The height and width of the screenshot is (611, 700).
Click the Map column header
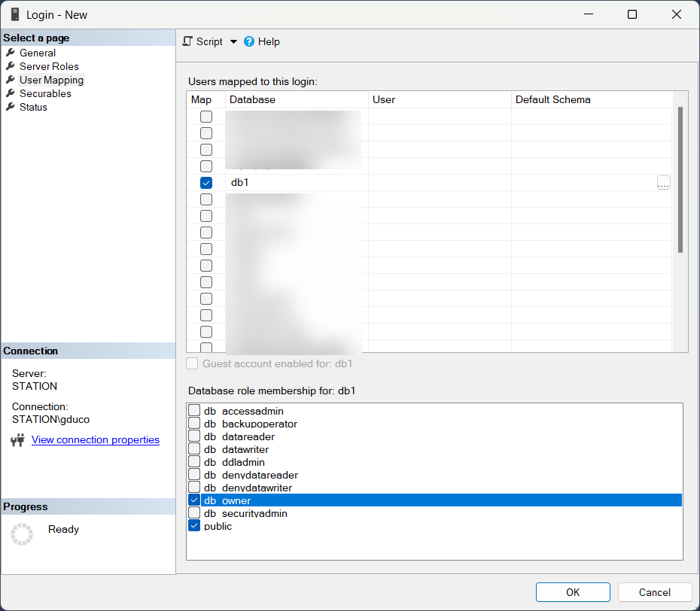tap(205, 99)
